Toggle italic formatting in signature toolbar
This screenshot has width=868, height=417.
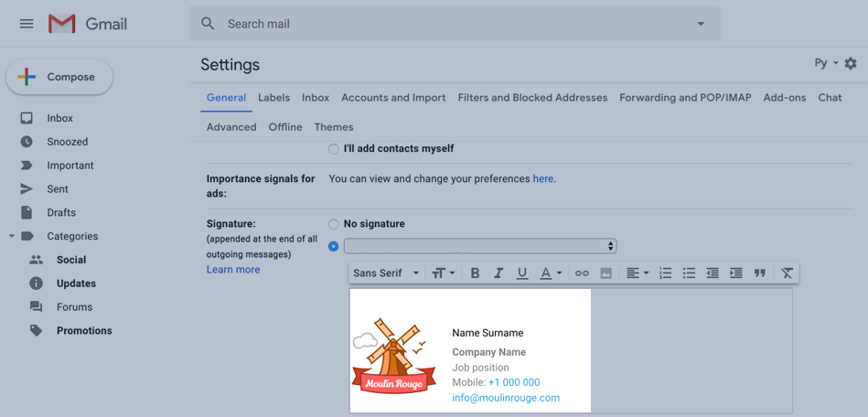click(498, 273)
